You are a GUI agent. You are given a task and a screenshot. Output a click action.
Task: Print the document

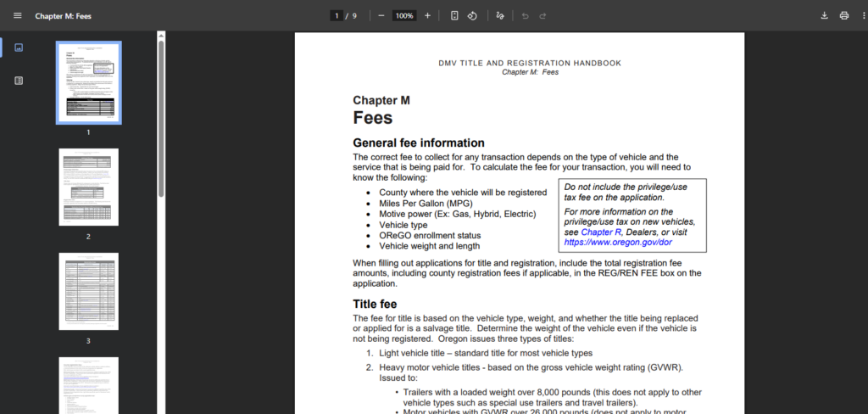pos(844,15)
